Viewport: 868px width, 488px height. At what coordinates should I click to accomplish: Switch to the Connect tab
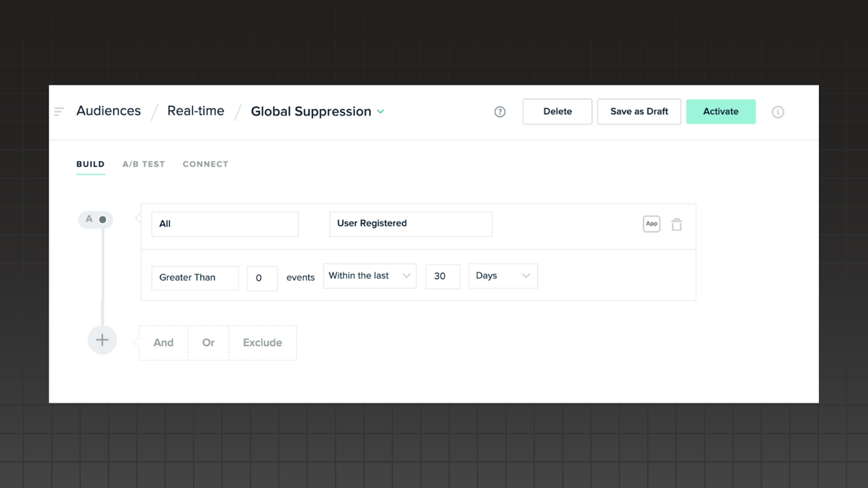point(205,164)
